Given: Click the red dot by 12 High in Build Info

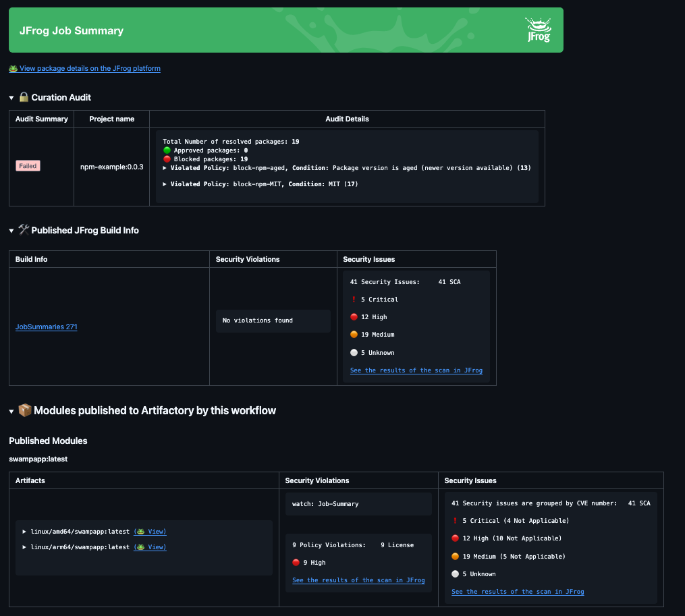Looking at the screenshot, I should click(x=354, y=316).
